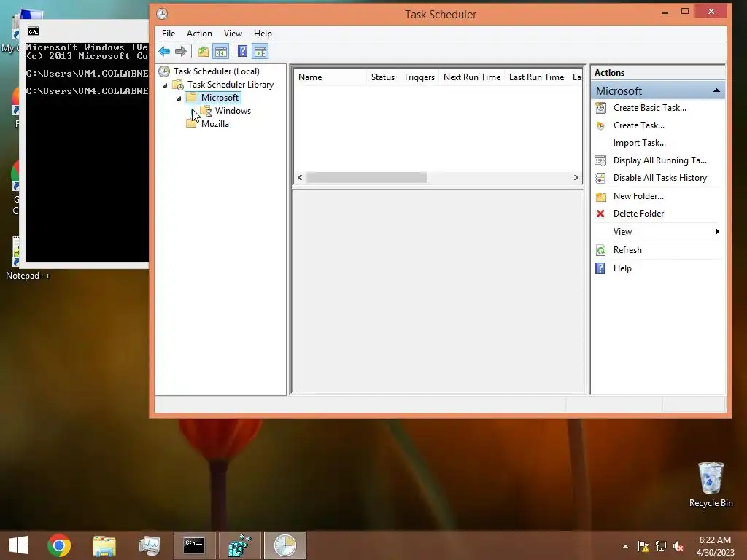Screen dimensions: 747x560
Task: Click the muted speaker tray icon
Action: [678, 546]
